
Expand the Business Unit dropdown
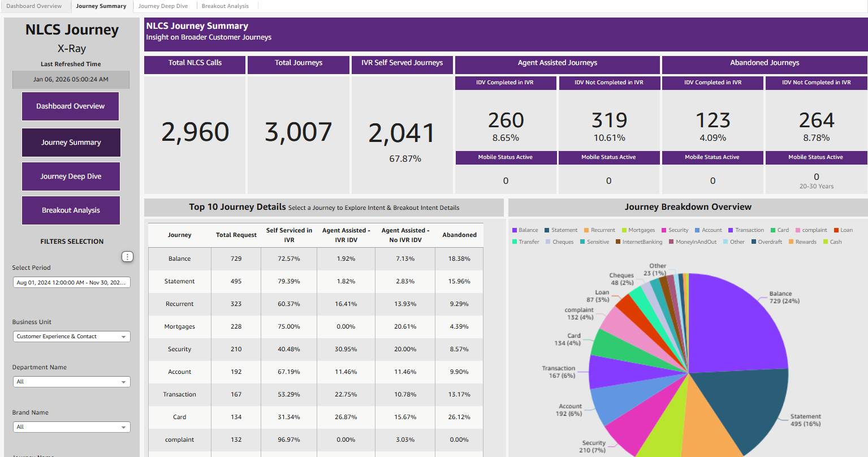(72, 337)
